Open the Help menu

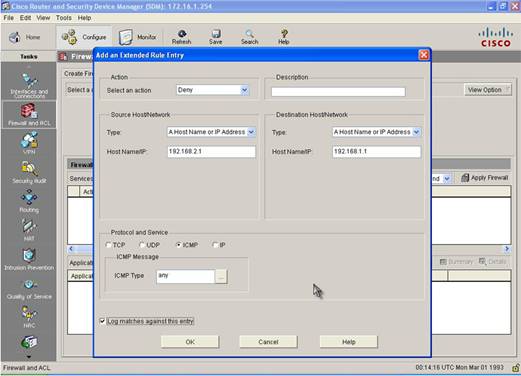point(84,18)
